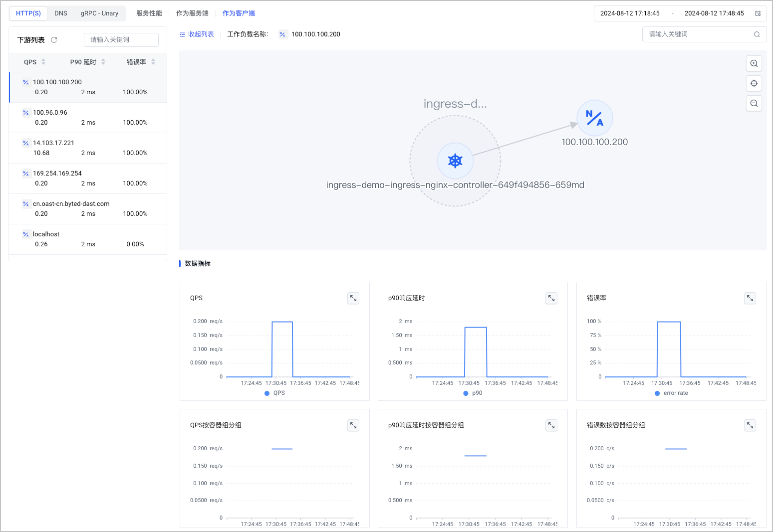
Task: Click the ingress-d... namespace group label
Action: click(455, 104)
